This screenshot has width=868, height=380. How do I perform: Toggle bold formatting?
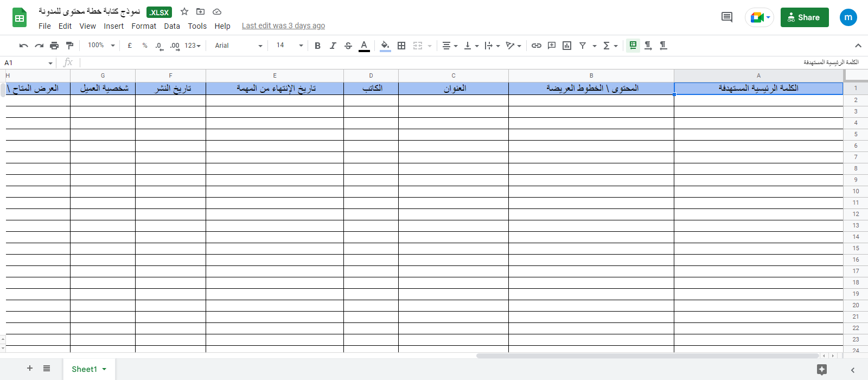(x=317, y=46)
